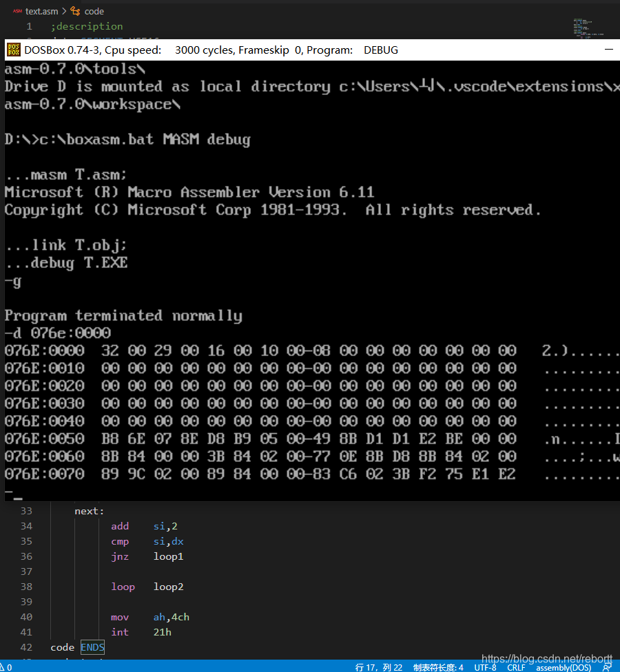This screenshot has height=672, width=620.
Task: Change indentation via 制表符长度: 4
Action: tap(437, 667)
